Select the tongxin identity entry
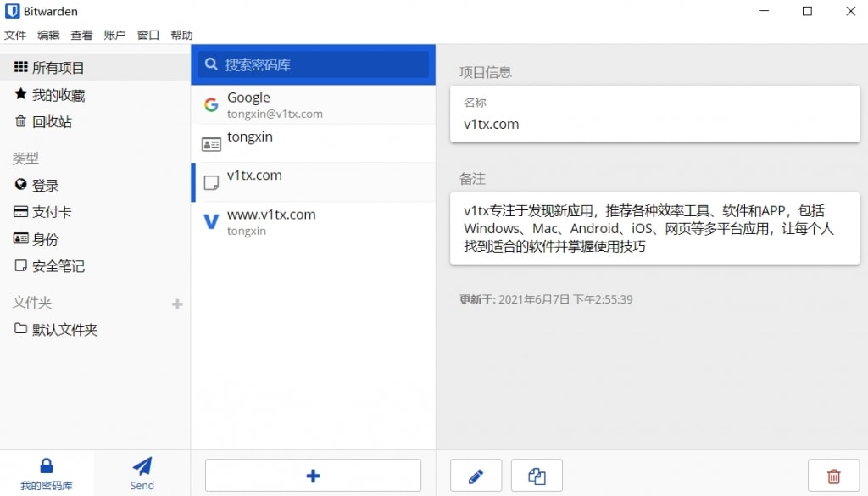The image size is (868, 496). point(314,143)
